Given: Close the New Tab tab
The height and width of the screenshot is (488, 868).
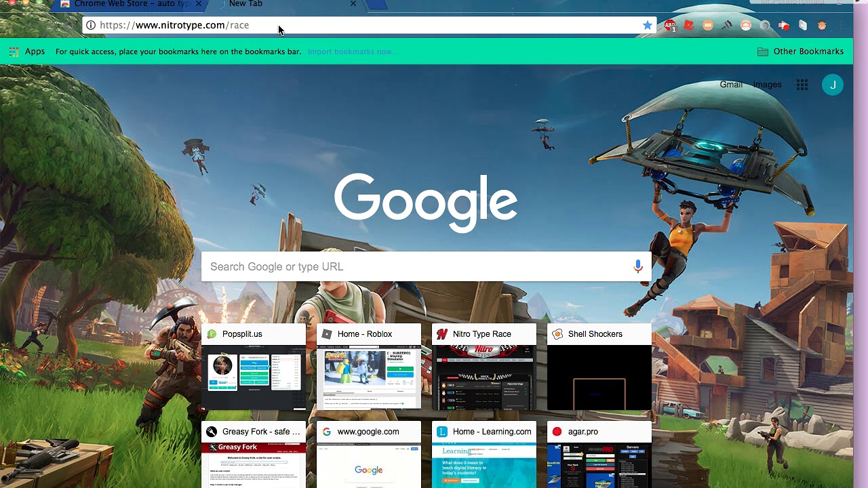Looking at the screenshot, I should [353, 4].
